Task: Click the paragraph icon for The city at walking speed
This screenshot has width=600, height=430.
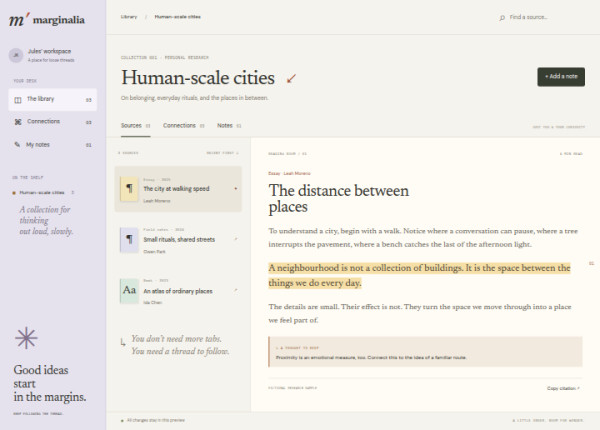Action: (129, 188)
